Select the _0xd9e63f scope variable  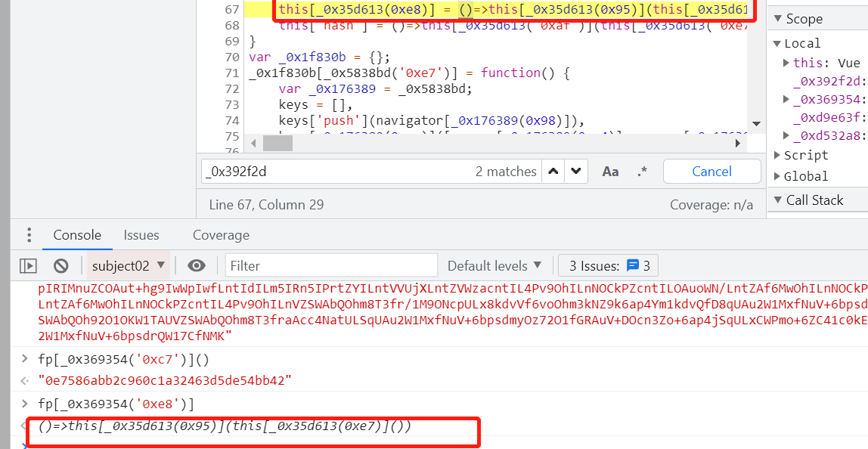[x=829, y=117]
